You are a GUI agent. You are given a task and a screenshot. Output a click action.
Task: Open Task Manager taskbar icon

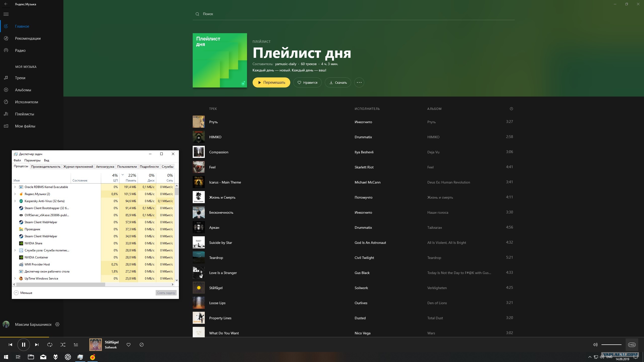[80, 357]
